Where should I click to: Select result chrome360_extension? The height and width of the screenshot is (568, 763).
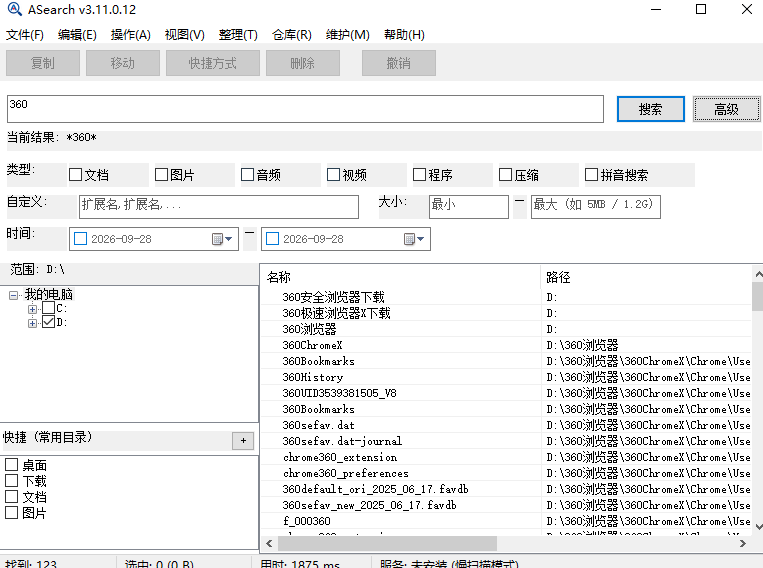pyautogui.click(x=340, y=457)
